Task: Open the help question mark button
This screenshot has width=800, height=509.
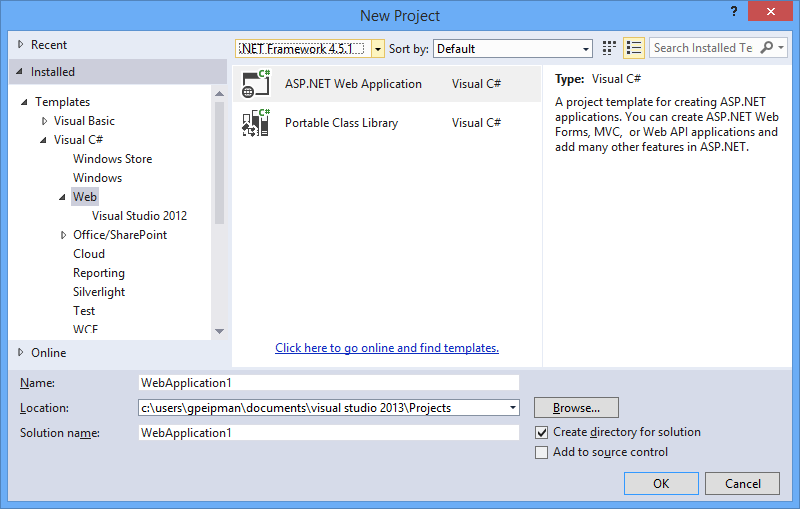Action: point(734,11)
